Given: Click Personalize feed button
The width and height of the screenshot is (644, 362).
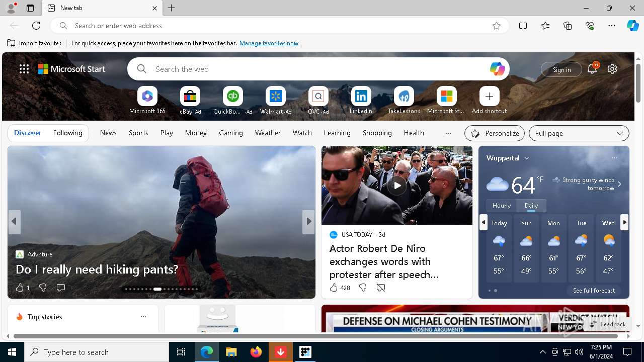Looking at the screenshot, I should tap(495, 133).
